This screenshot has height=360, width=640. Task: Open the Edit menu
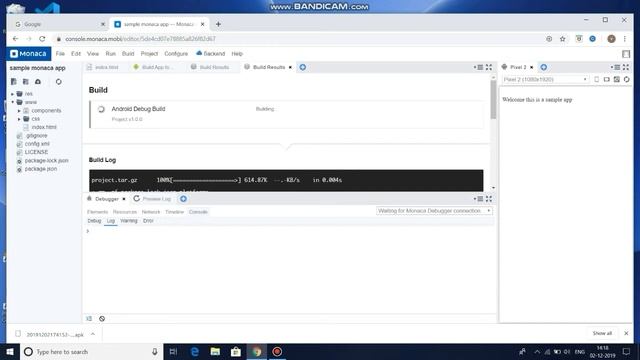[76, 54]
